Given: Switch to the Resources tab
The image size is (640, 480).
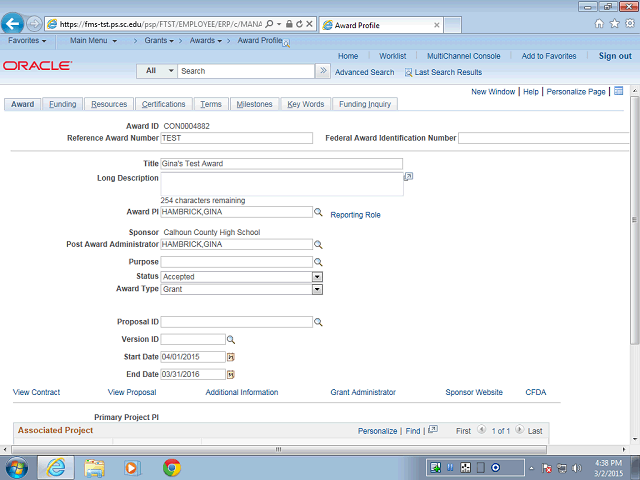Looking at the screenshot, I should click(x=109, y=104).
